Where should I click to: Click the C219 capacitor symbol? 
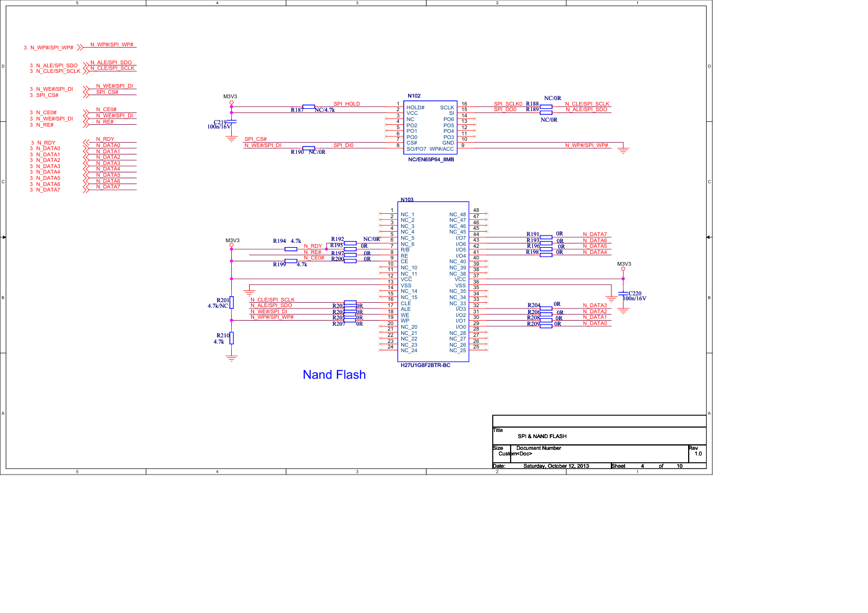click(231, 122)
